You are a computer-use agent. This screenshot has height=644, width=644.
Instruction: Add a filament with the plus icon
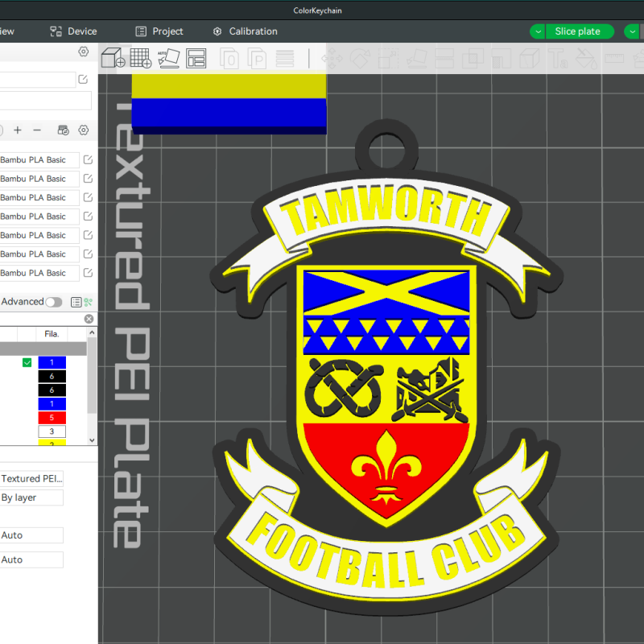17,130
